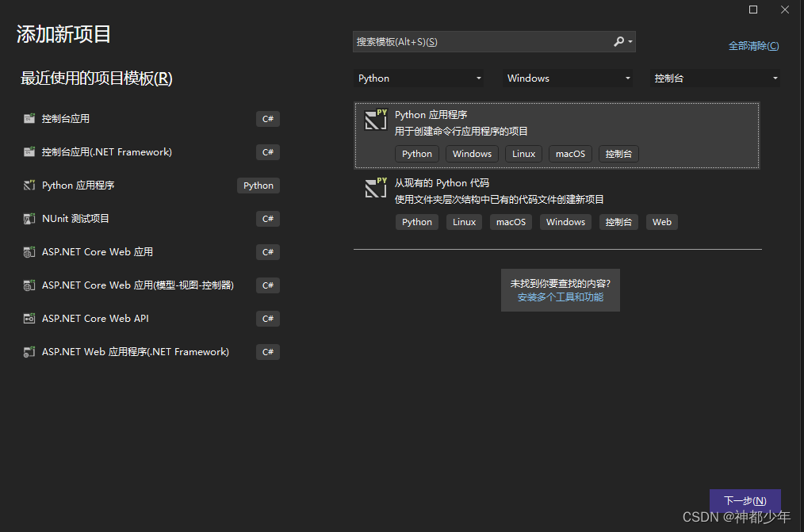
Task: Click the 安装多个工具和功能 link
Action: pos(561,297)
